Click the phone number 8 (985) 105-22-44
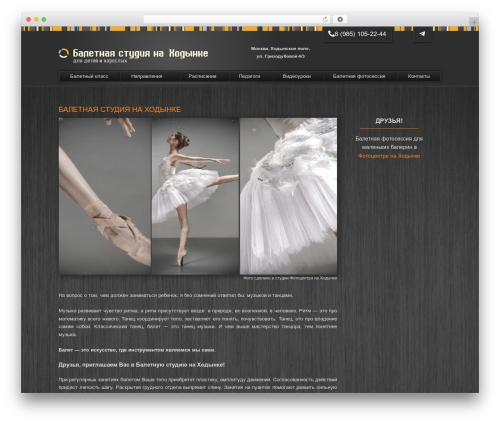The height and width of the screenshot is (423, 500). [360, 34]
